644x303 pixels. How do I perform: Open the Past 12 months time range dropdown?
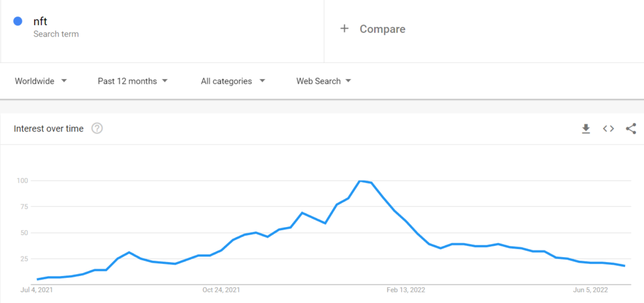(133, 81)
